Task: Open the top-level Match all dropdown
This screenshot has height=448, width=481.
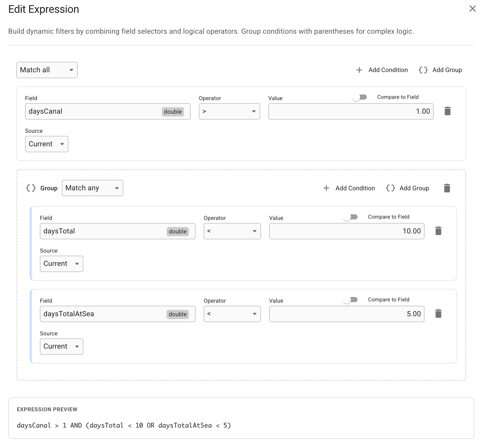Action: point(47,70)
